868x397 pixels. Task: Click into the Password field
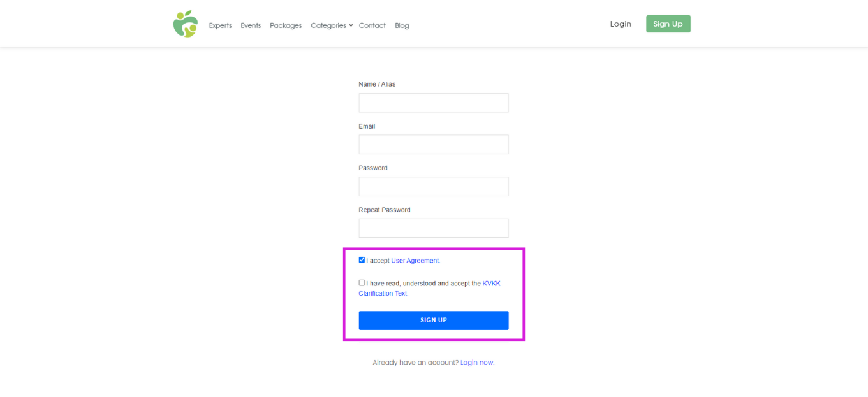point(434,186)
